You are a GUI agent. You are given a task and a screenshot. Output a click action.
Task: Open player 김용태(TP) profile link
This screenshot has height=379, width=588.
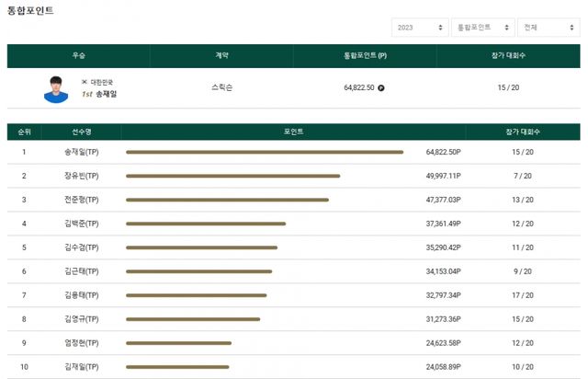tap(82, 295)
